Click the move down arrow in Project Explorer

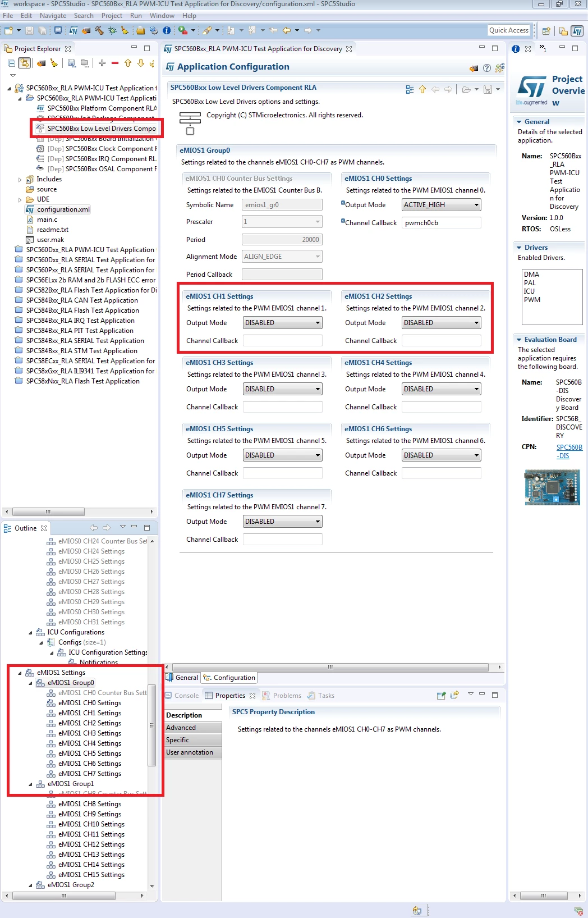click(141, 63)
